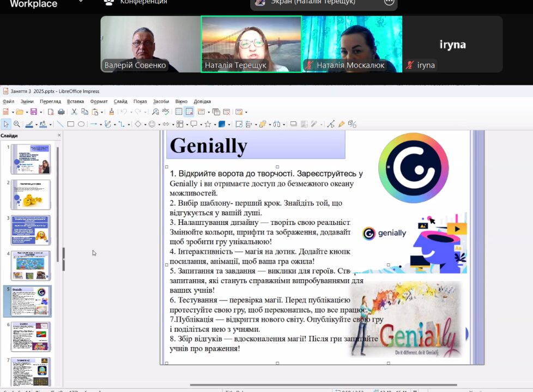Click the Print icon
533x392 pixels.
point(61,112)
